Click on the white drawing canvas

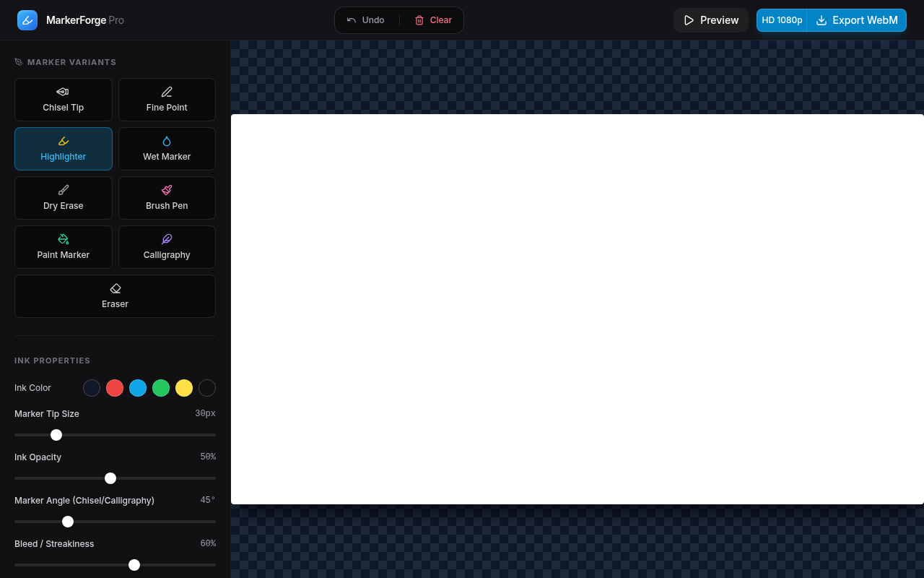click(x=577, y=309)
